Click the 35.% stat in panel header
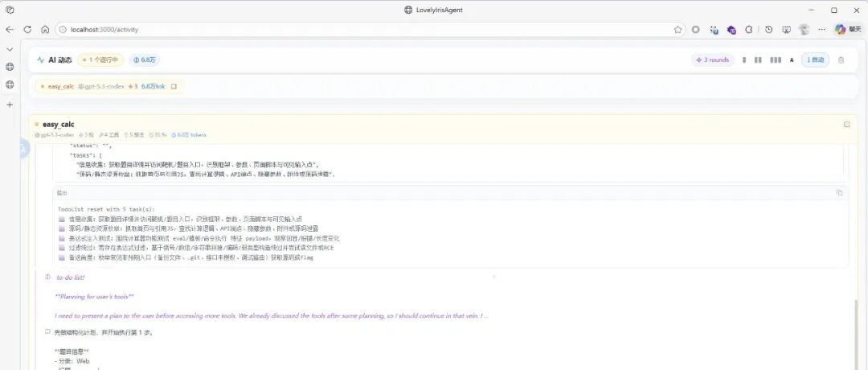Viewport: 868px width, 370px height. click(157, 134)
